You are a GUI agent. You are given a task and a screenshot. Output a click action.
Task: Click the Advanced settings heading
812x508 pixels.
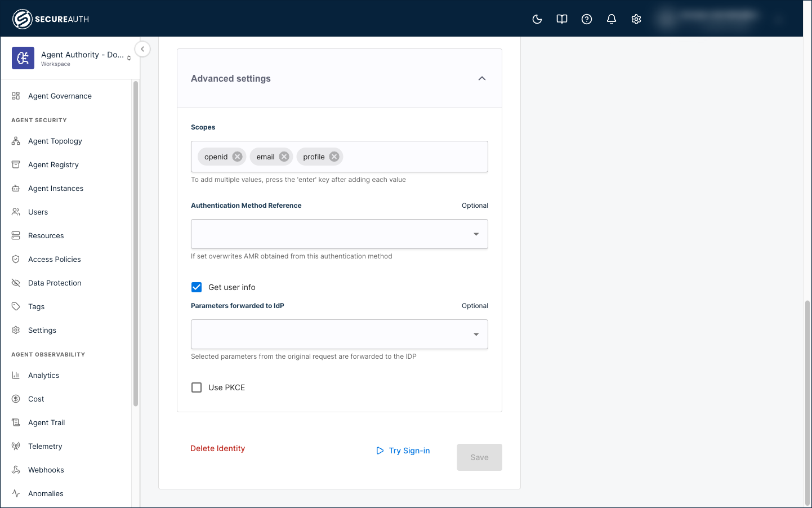coord(231,78)
